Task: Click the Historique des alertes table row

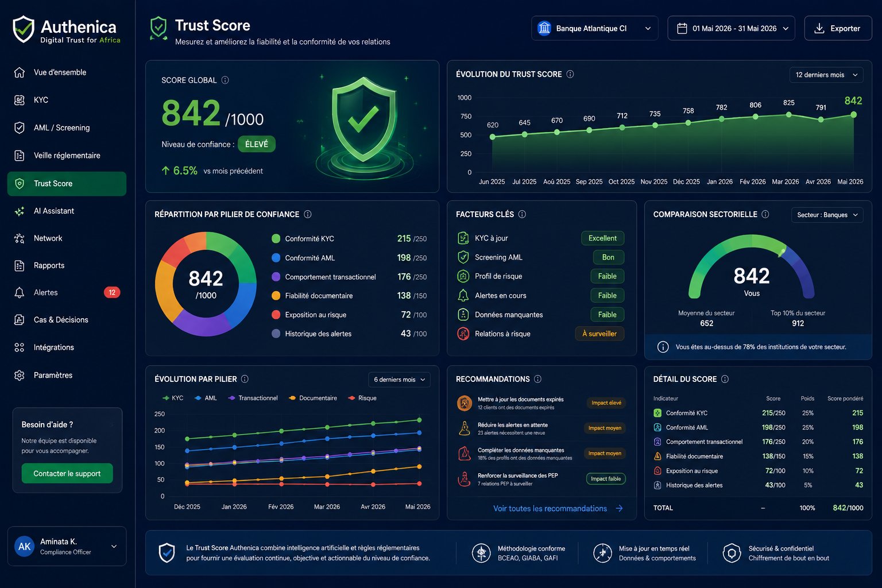Action: click(x=758, y=485)
